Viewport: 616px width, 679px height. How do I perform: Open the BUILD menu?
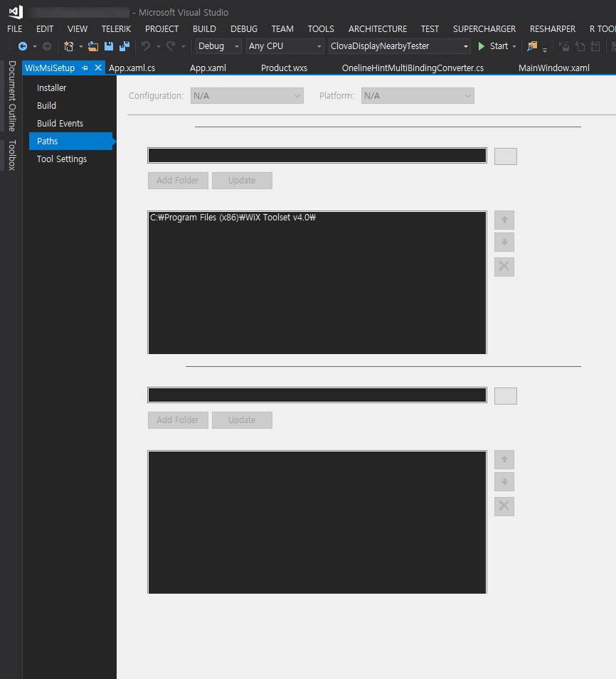(x=204, y=29)
